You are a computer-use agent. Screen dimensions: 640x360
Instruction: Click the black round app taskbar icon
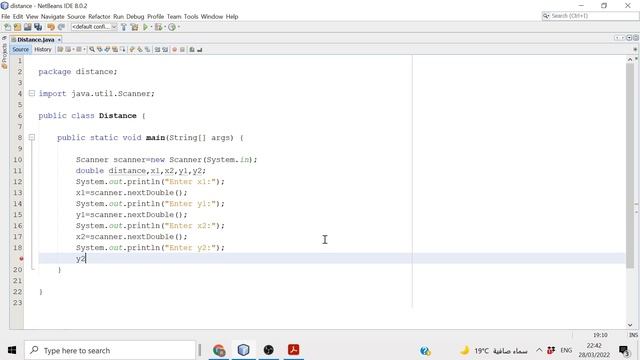coord(269,350)
